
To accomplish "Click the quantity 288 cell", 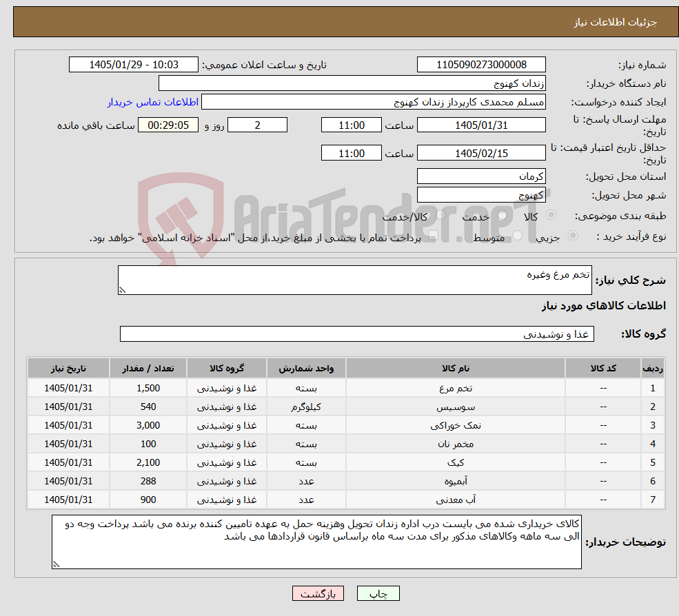I will [x=148, y=482].
